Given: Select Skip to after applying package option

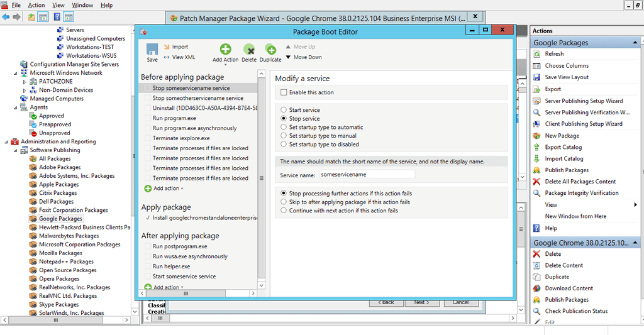Looking at the screenshot, I should 284,202.
